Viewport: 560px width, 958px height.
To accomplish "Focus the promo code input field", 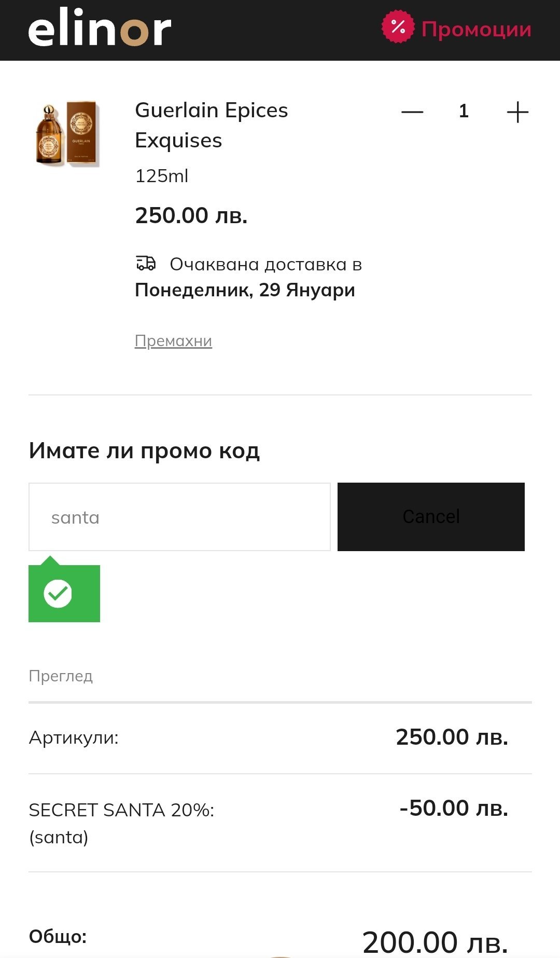I will tap(179, 517).
